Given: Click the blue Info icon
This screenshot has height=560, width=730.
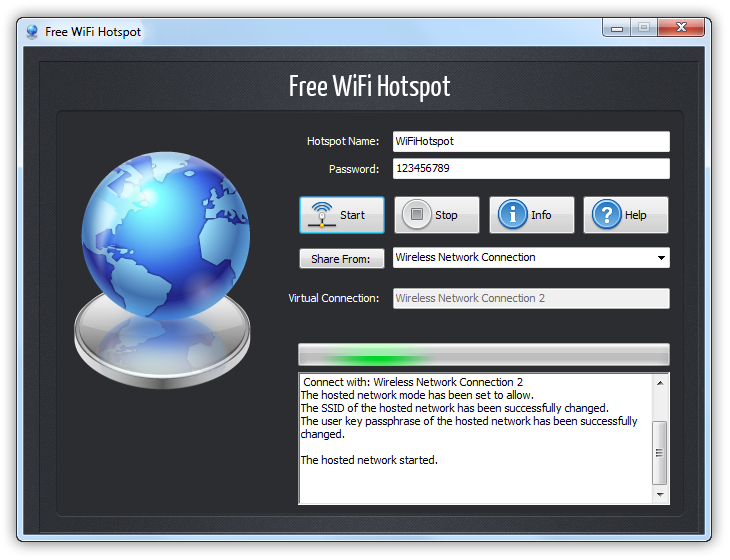Looking at the screenshot, I should [x=512, y=215].
